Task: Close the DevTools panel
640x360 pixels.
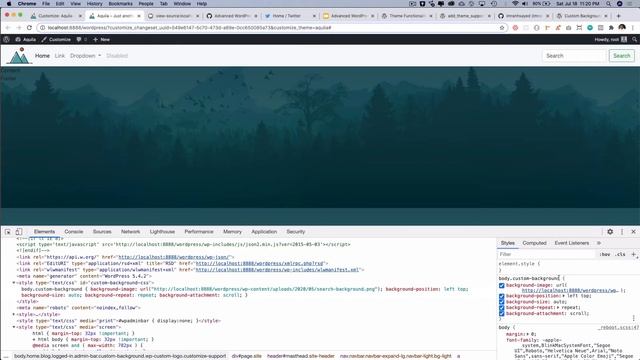Action: [633, 231]
